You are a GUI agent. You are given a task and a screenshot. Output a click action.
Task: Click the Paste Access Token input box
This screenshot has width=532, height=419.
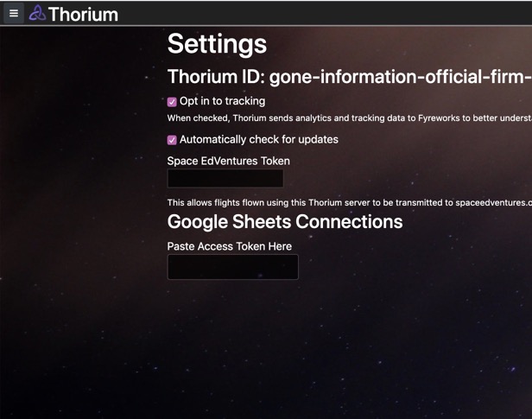click(233, 267)
